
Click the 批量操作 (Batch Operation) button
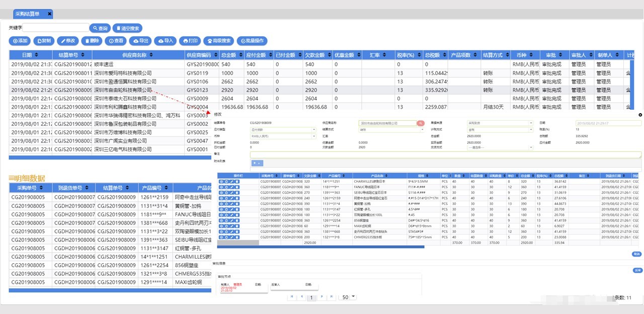[x=252, y=41]
